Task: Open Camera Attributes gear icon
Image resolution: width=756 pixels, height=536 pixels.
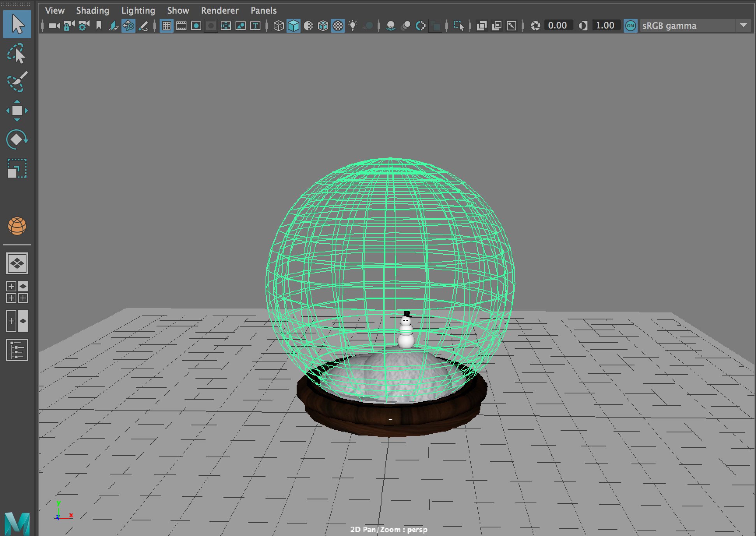Action: (84, 26)
